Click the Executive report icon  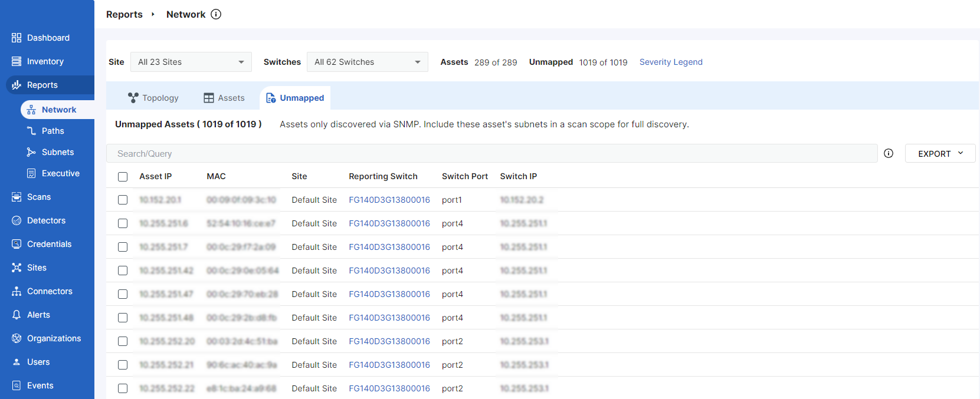(31, 173)
